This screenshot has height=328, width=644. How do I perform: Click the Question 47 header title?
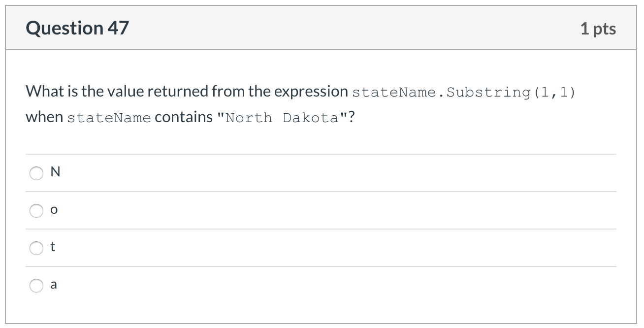pyautogui.click(x=77, y=28)
